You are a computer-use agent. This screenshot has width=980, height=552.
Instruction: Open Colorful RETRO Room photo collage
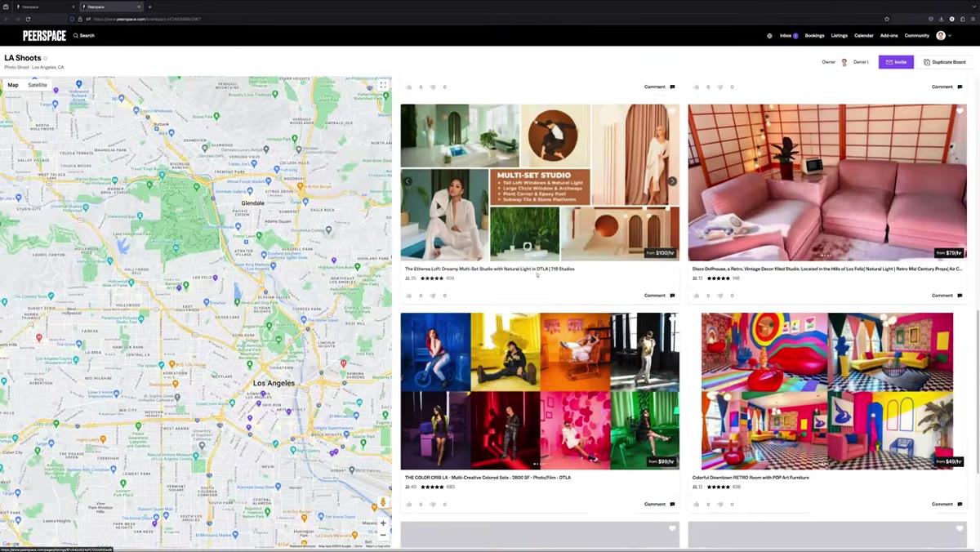[x=827, y=391]
